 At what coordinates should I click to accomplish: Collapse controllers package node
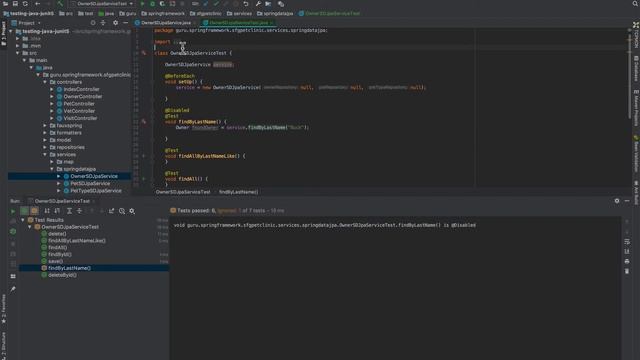coord(45,82)
